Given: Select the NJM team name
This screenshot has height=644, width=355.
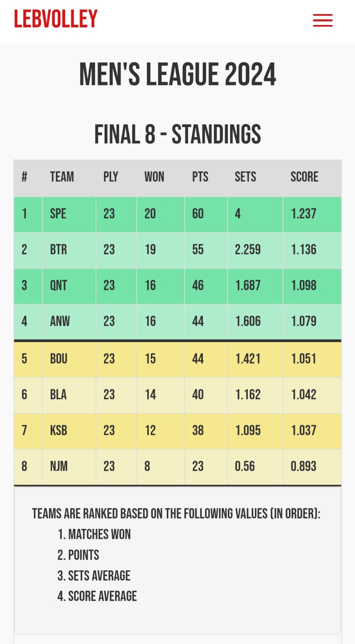Looking at the screenshot, I should pyautogui.click(x=59, y=466).
